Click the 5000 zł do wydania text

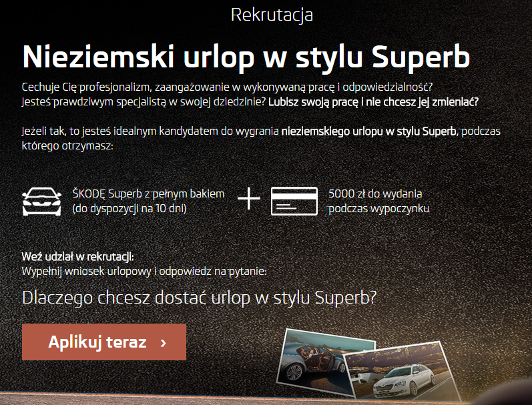(375, 193)
